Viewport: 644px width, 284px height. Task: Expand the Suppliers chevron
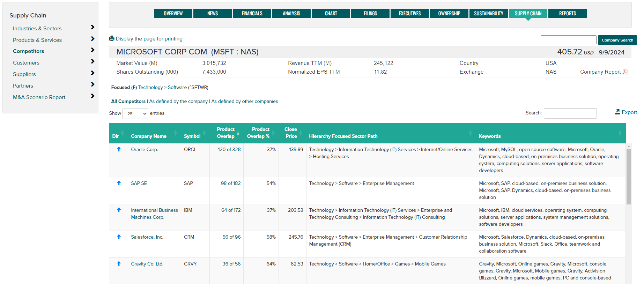click(x=92, y=73)
